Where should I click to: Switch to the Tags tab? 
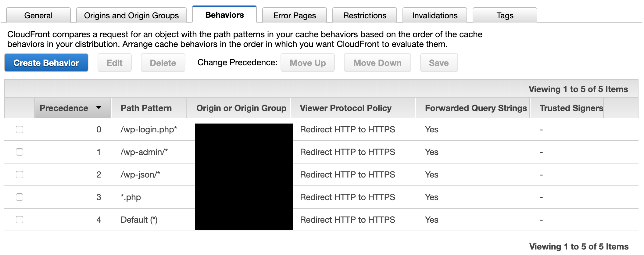click(x=505, y=16)
